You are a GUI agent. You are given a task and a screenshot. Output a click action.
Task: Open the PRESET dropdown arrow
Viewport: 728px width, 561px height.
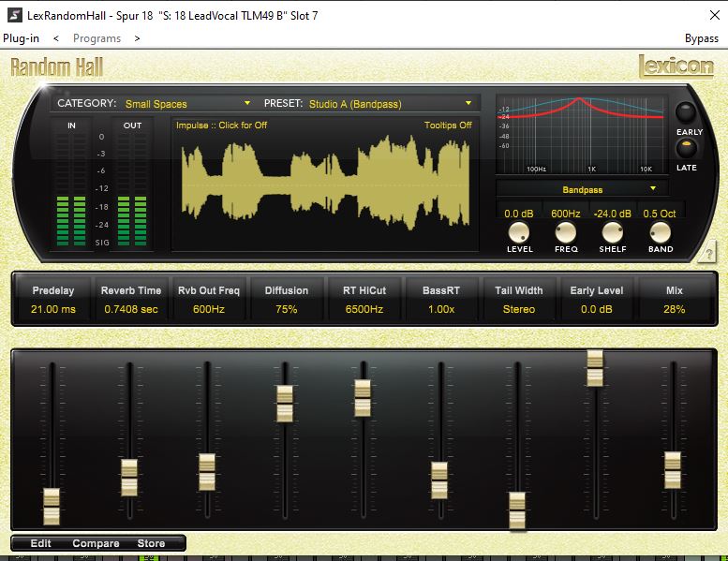(468, 103)
